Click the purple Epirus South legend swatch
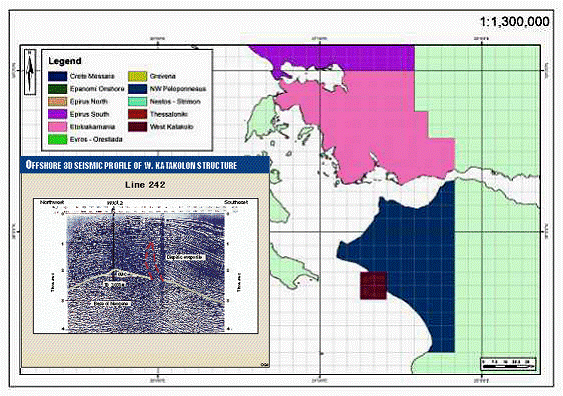The width and height of the screenshot is (563, 396). (x=57, y=114)
